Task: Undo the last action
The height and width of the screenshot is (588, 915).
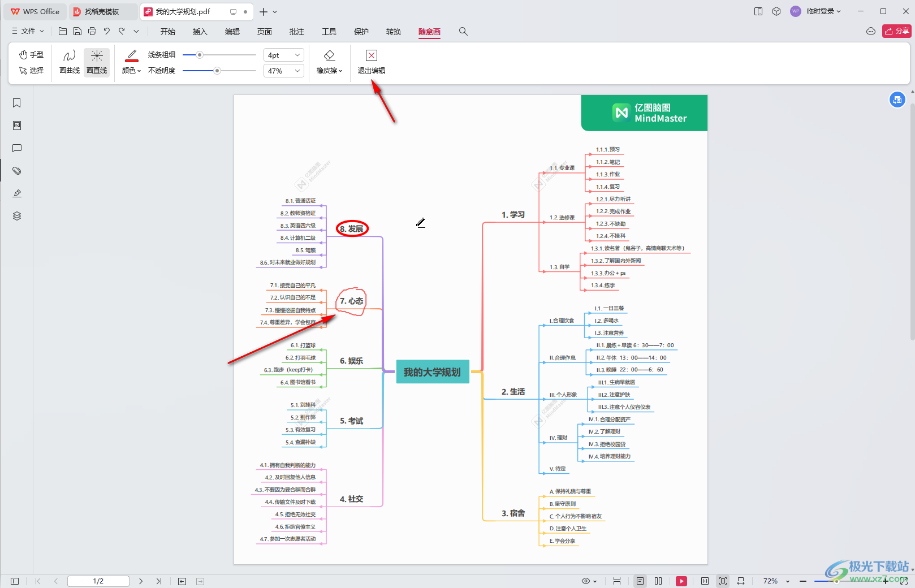Action: [x=107, y=31]
